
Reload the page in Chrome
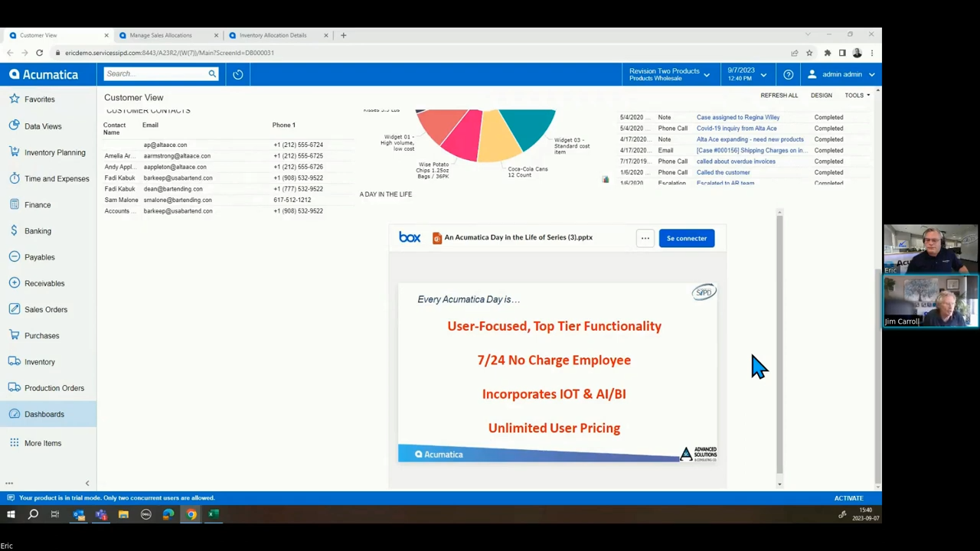pos(39,53)
